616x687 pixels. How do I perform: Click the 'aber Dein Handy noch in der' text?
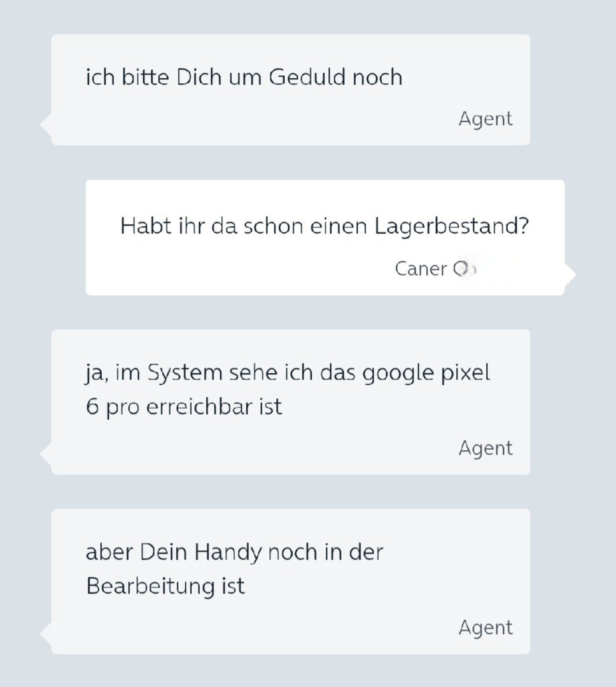coord(234,552)
